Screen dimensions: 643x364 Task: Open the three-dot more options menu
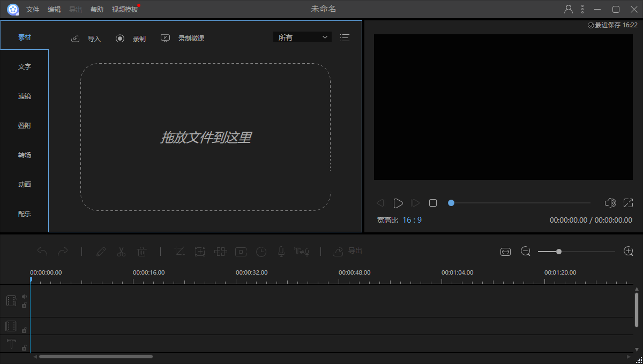582,9
